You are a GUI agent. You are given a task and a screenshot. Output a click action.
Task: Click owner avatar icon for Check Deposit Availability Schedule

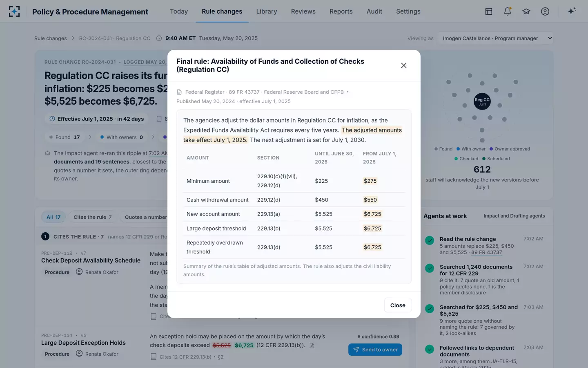(x=79, y=272)
